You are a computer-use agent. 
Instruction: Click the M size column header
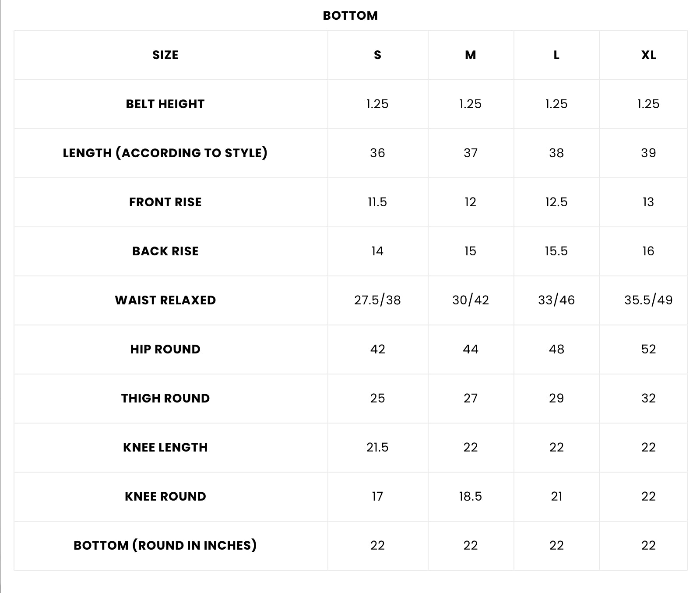(470, 55)
